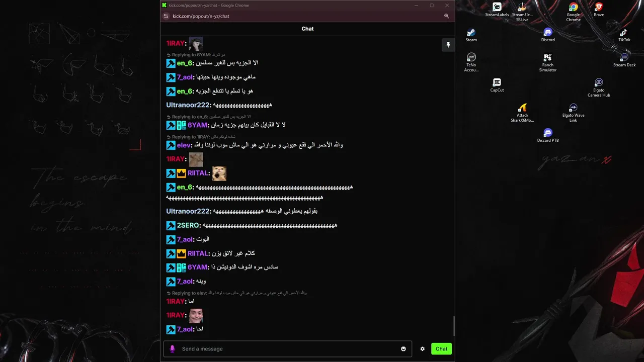Image resolution: width=644 pixels, height=362 pixels.
Task: Open Ranch Simulator desktop icon
Action: [x=548, y=63]
